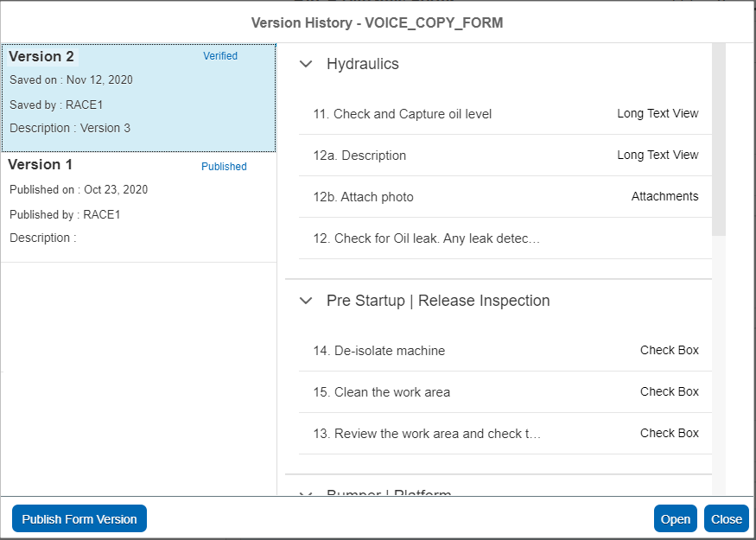Collapse the Hydraulics section chevron
Screen dimensions: 756x540
(306, 64)
